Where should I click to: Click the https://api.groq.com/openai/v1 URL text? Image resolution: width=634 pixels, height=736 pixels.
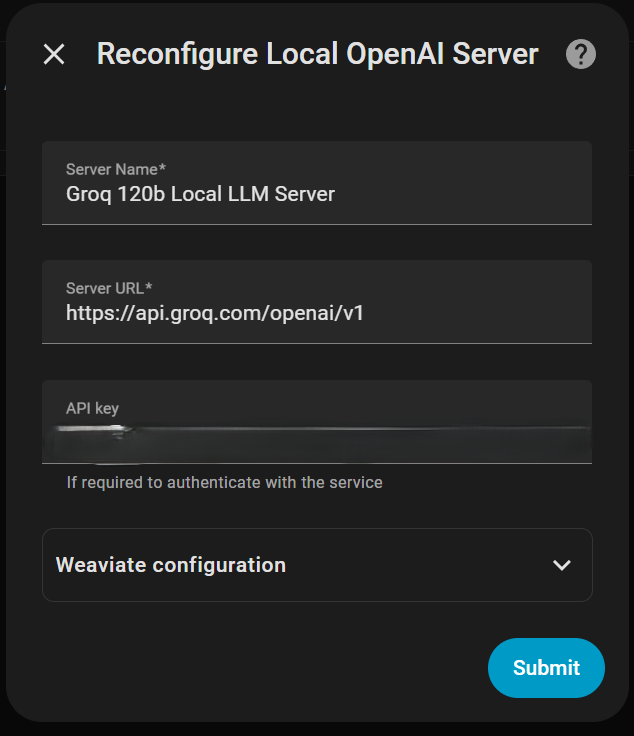(x=215, y=313)
